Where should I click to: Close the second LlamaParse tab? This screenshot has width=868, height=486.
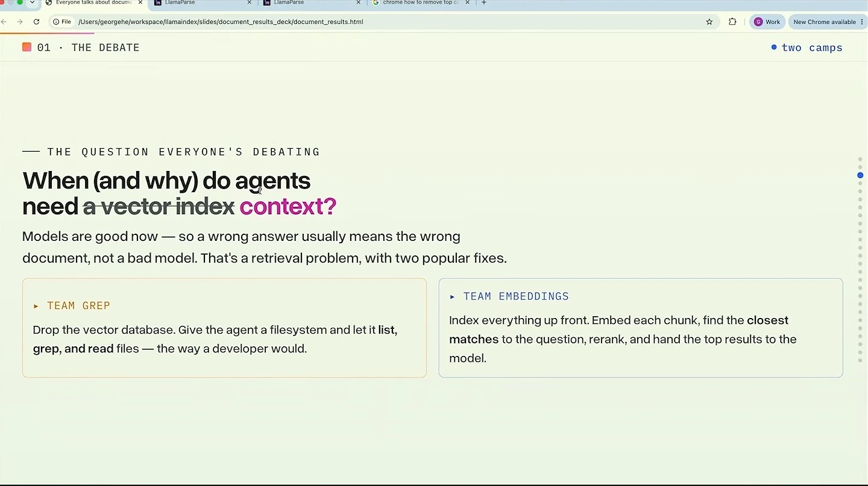tap(359, 3)
